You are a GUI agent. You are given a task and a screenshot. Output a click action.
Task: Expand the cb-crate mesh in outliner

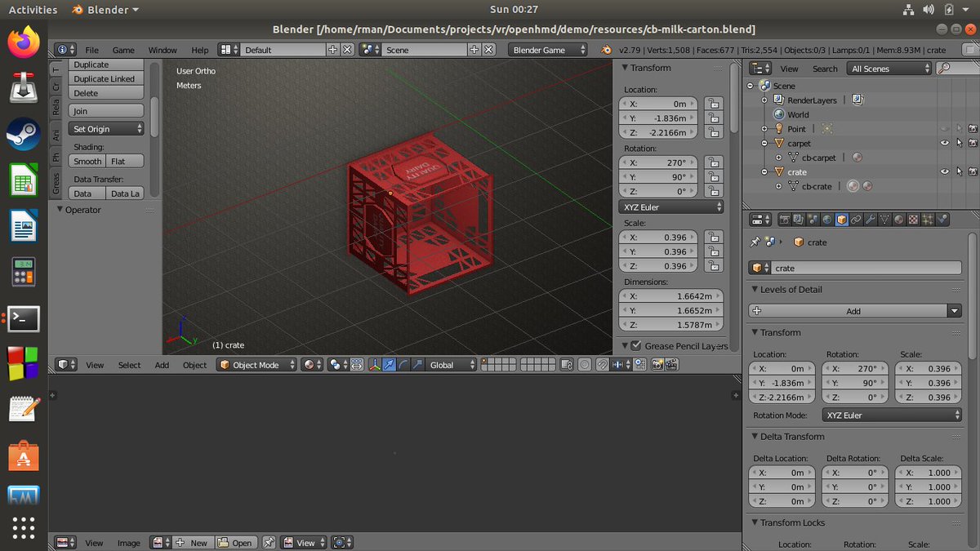pos(778,186)
